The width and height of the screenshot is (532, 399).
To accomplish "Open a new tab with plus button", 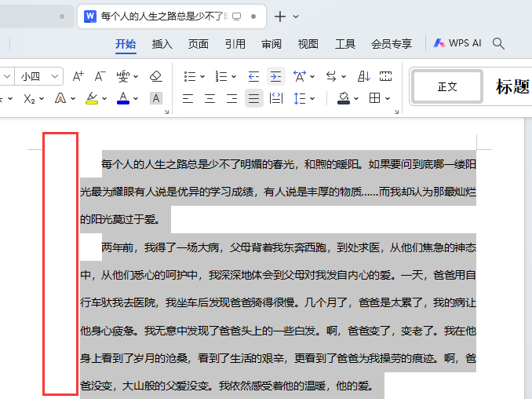I will [280, 16].
